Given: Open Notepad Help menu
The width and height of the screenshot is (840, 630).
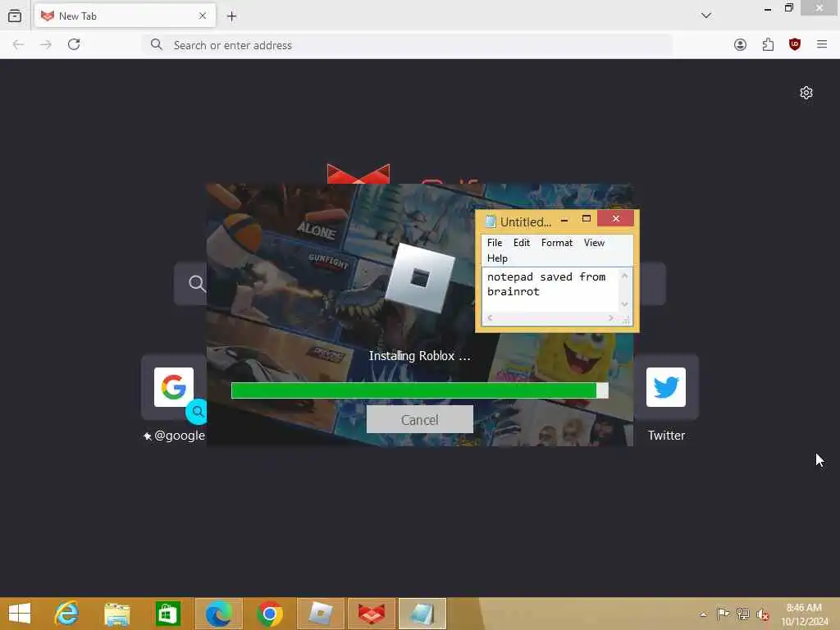Looking at the screenshot, I should point(497,258).
